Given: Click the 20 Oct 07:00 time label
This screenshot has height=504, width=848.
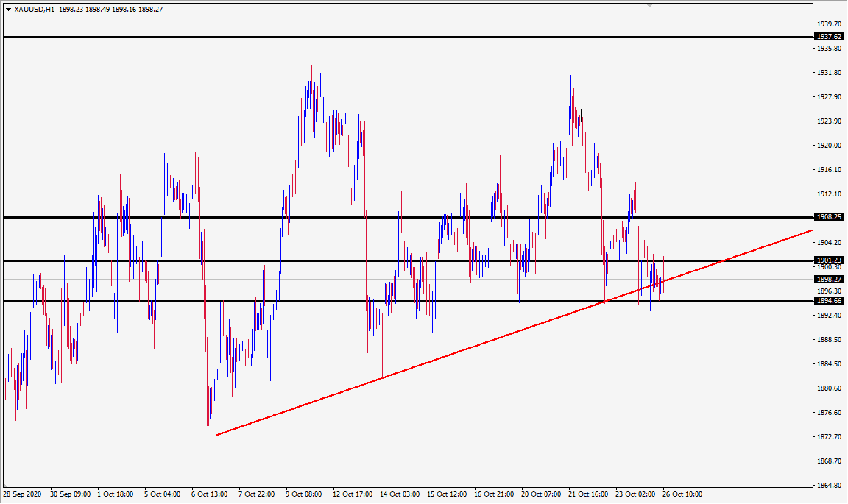Looking at the screenshot, I should pos(541,494).
